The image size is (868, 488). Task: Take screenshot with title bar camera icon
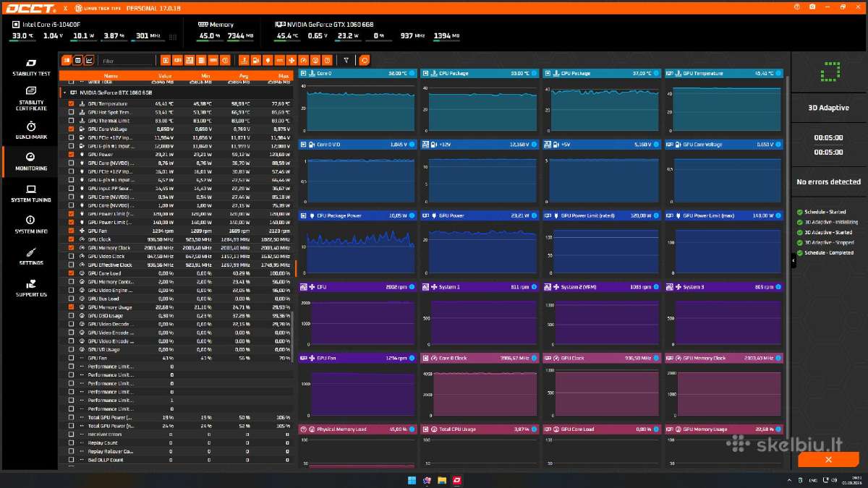click(812, 7)
